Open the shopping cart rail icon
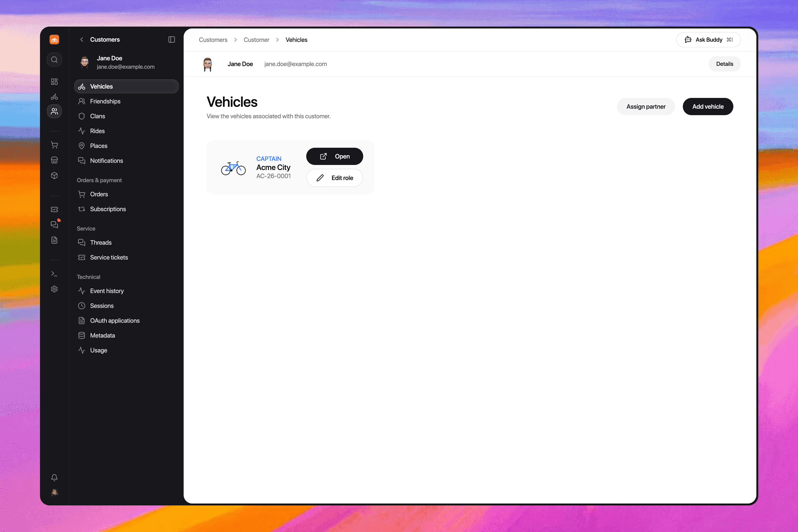This screenshot has width=798, height=532. pos(54,145)
